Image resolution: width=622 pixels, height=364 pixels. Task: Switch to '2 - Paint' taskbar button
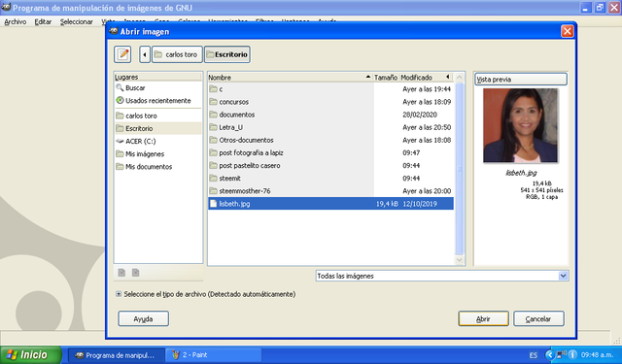coord(213,355)
